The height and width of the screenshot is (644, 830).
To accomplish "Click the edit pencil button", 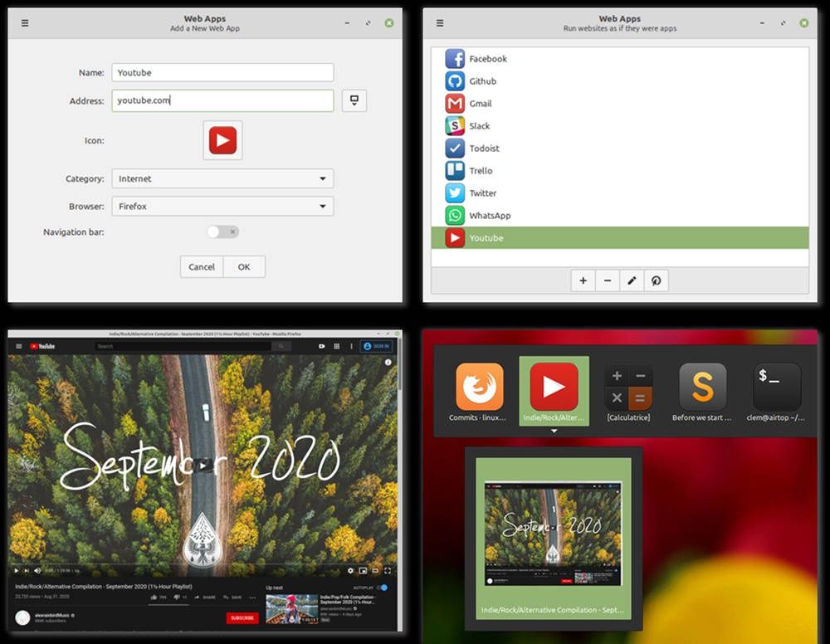I will [x=632, y=281].
